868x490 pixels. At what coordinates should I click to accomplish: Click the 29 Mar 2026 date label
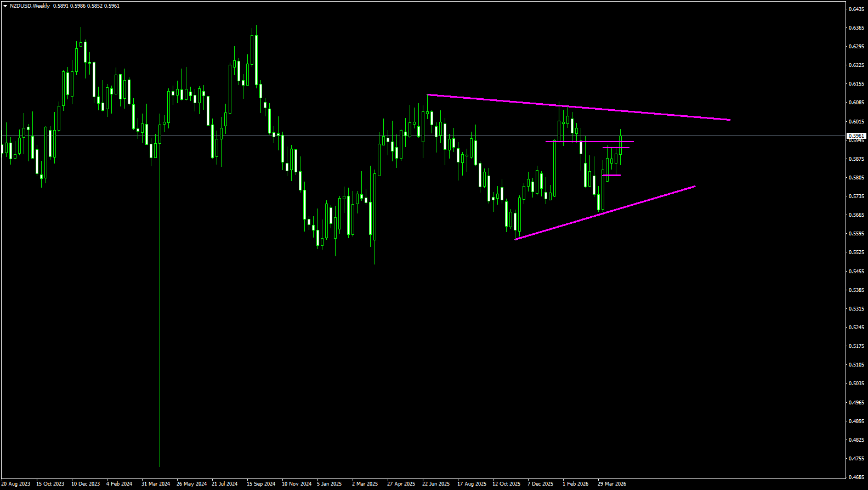coord(612,484)
